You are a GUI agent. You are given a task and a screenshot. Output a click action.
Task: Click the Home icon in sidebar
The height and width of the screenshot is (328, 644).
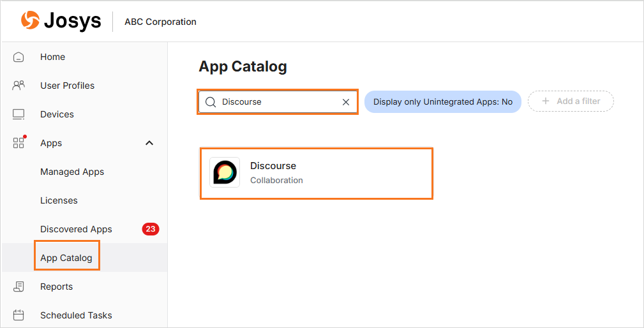[19, 57]
